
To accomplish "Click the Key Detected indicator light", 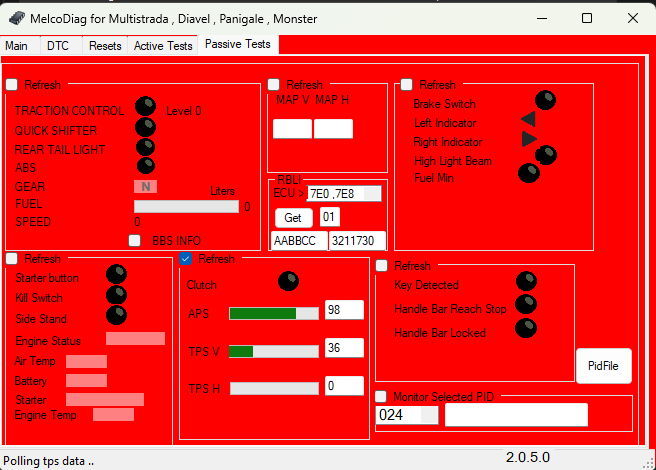I will (x=525, y=284).
